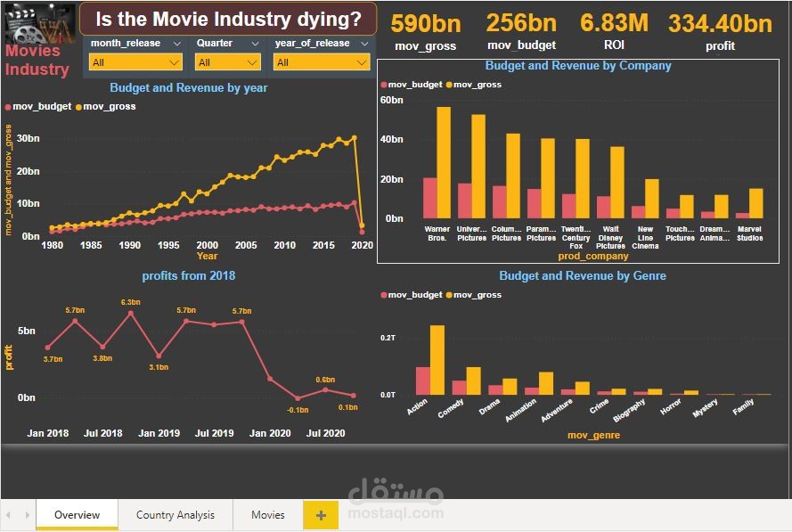Screen dimensions: 792x532
Task: Click the 'profits from 2018' chart title
Action: pyautogui.click(x=188, y=276)
